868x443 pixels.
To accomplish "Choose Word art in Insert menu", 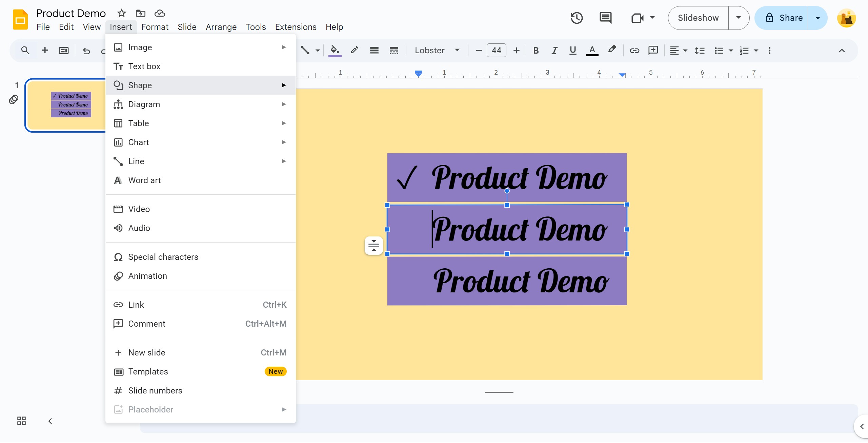I will (201, 180).
